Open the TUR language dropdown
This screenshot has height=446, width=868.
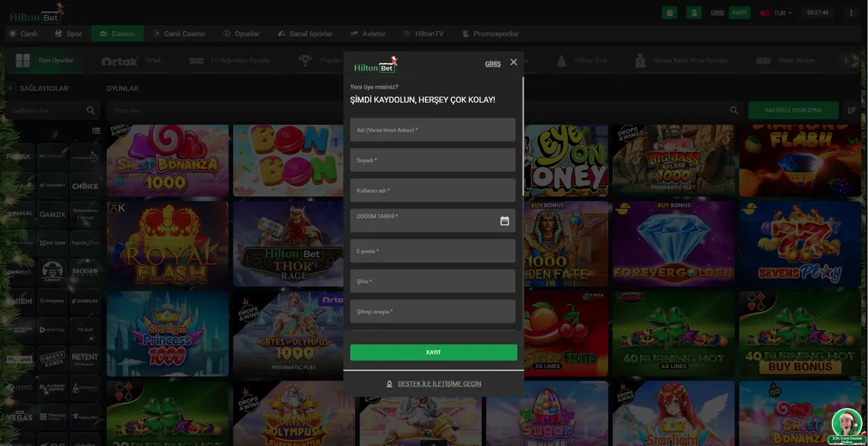pyautogui.click(x=777, y=13)
